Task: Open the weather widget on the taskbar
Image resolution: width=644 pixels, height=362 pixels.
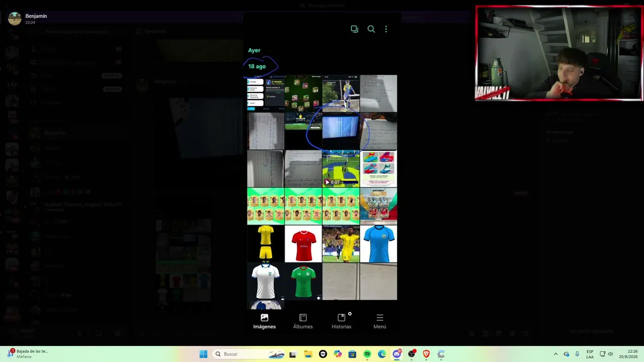Action: tap(28, 354)
